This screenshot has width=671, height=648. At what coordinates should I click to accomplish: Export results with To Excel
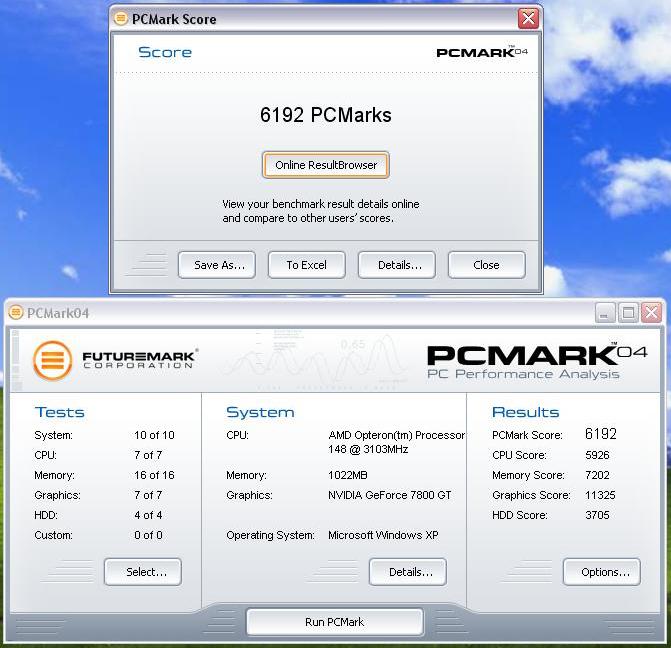pyautogui.click(x=306, y=265)
